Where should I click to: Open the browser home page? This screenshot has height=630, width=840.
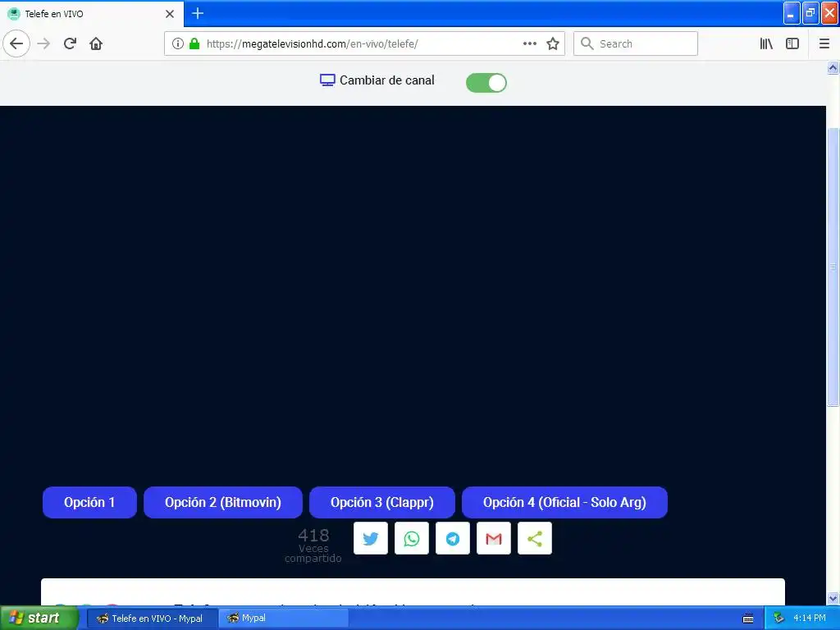point(96,43)
